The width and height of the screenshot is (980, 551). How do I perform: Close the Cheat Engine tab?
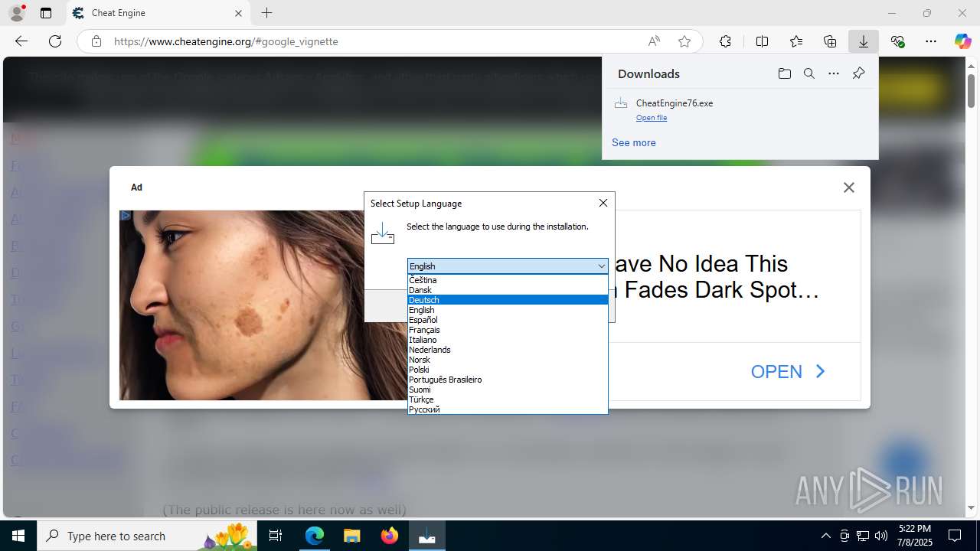238,13
